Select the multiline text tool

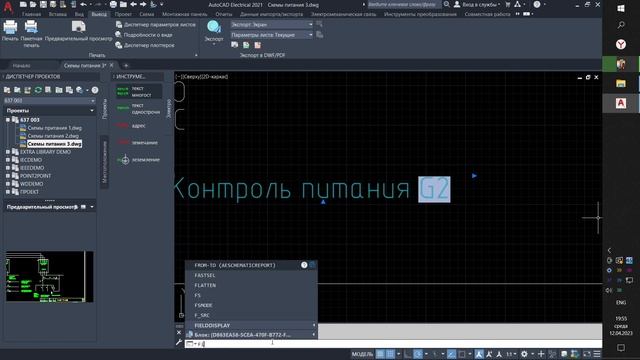pos(138,91)
